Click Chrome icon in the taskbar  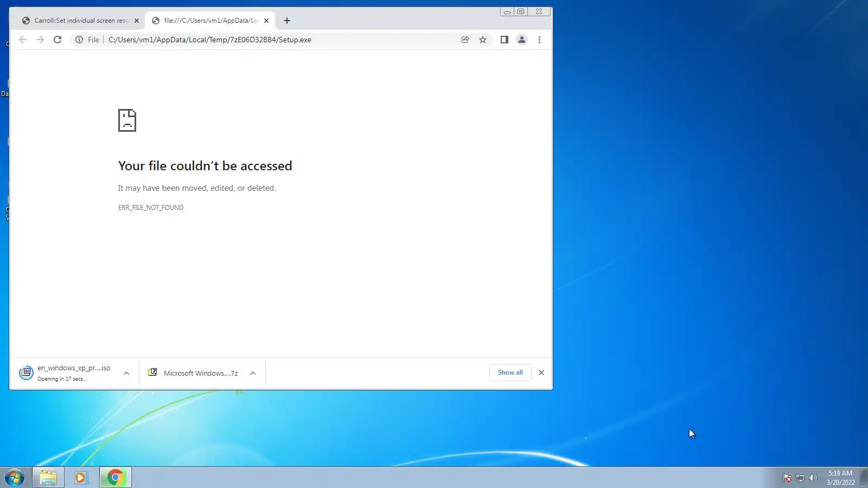coord(115,478)
